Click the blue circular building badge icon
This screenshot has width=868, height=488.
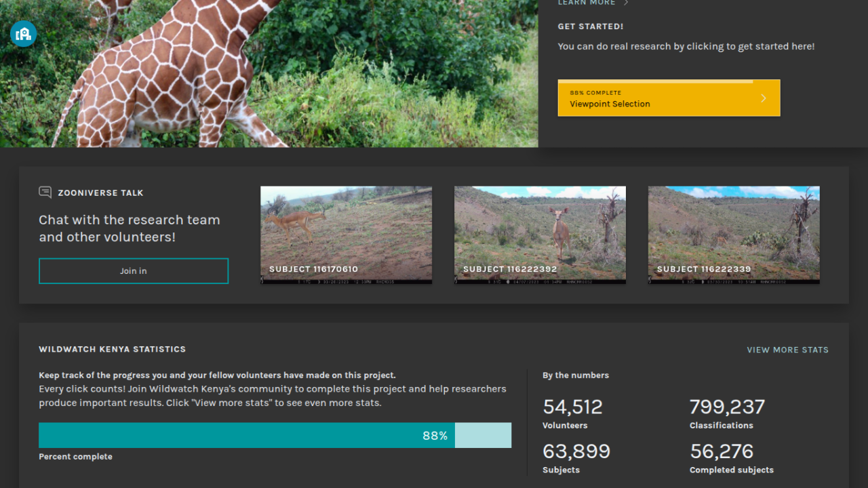pyautogui.click(x=23, y=33)
